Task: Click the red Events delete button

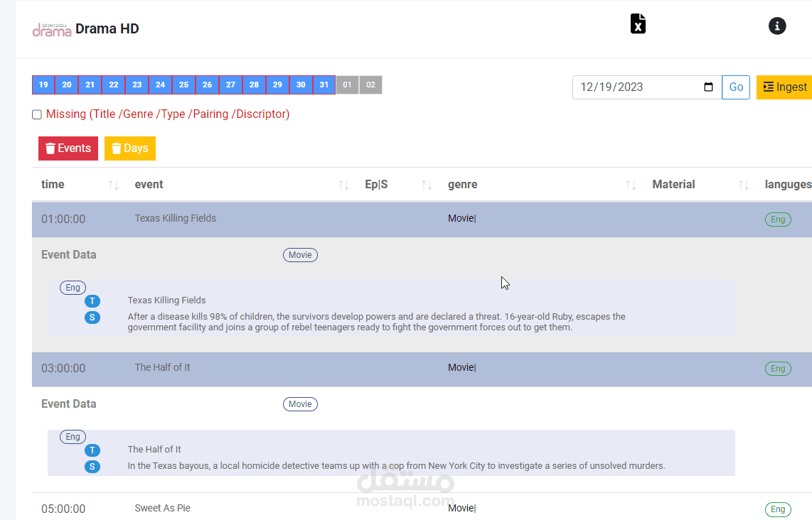Action: coord(68,148)
